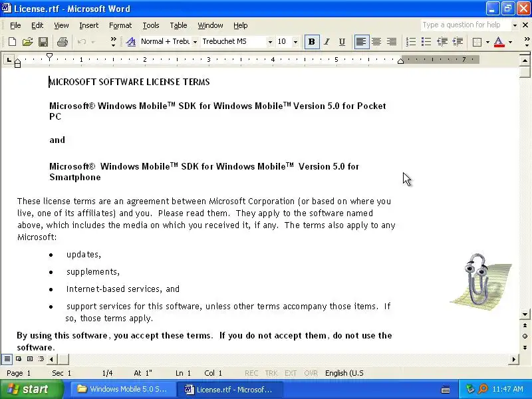Click horizontal scrollbar right arrow
Viewport: 532px width, 399px height.
tap(513, 359)
